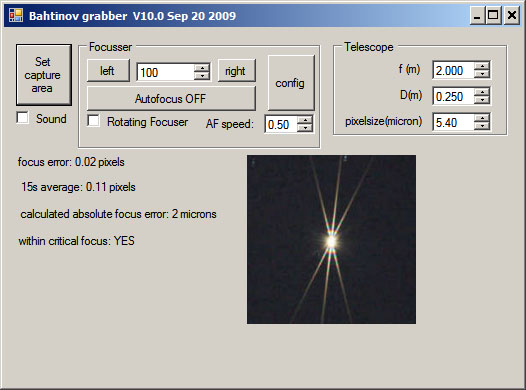The image size is (526, 390).
Task: Enable the Sound checkbox
Action: pos(23,118)
